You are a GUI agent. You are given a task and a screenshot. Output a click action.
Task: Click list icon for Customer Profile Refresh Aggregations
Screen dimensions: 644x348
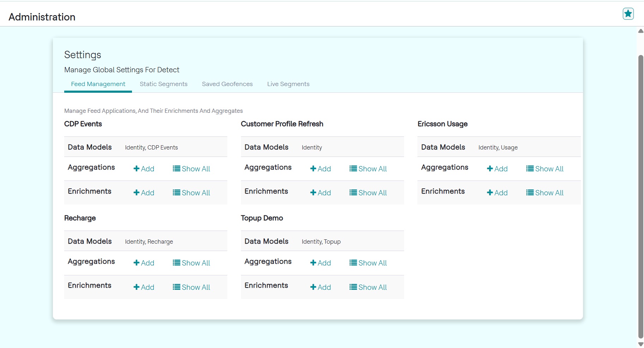tap(353, 169)
